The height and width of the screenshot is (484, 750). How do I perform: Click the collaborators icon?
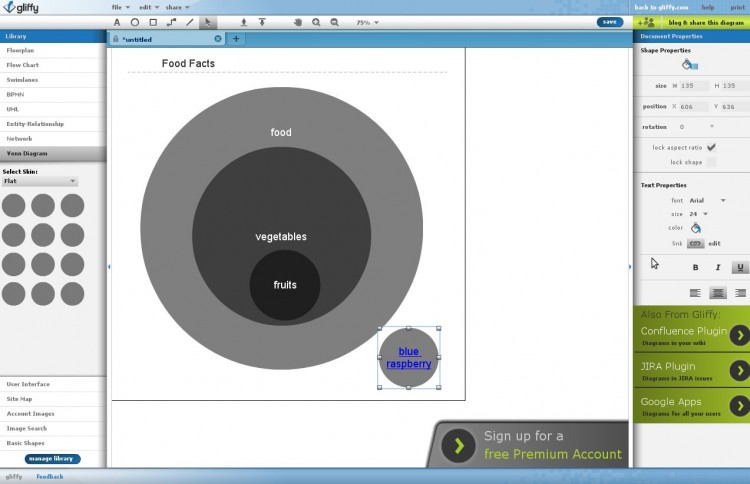point(646,22)
